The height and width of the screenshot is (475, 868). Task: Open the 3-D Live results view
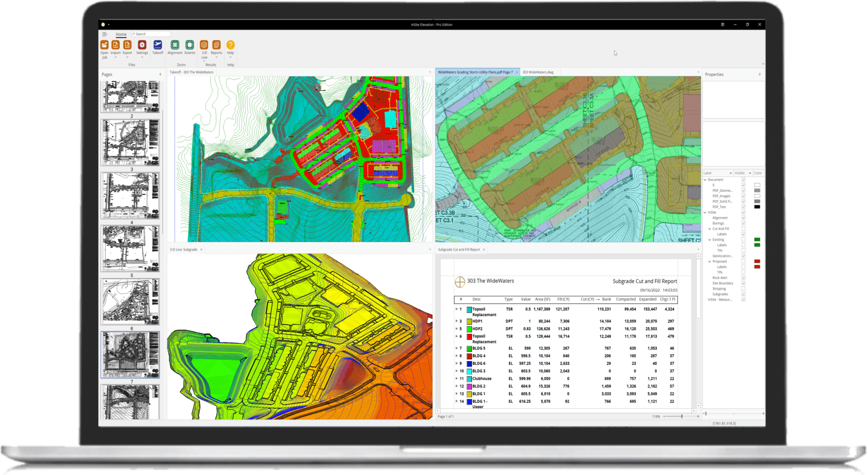205,44
